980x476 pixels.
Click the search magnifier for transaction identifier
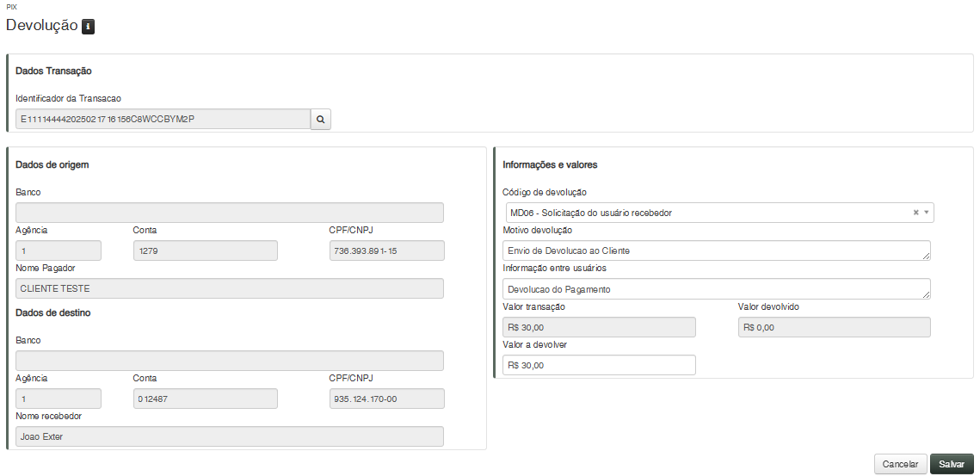point(320,119)
